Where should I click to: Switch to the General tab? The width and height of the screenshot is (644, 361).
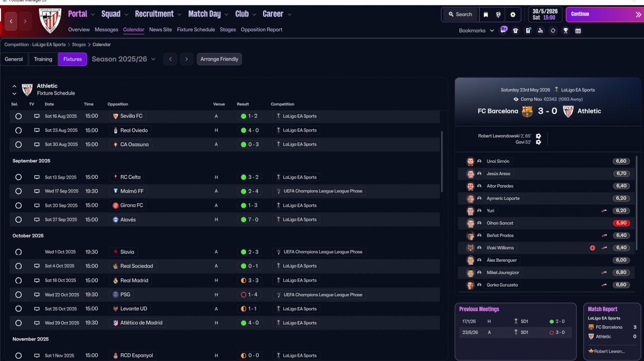(x=14, y=59)
